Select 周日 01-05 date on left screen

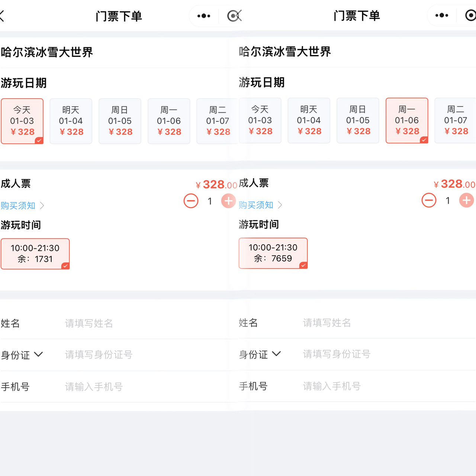120,121
